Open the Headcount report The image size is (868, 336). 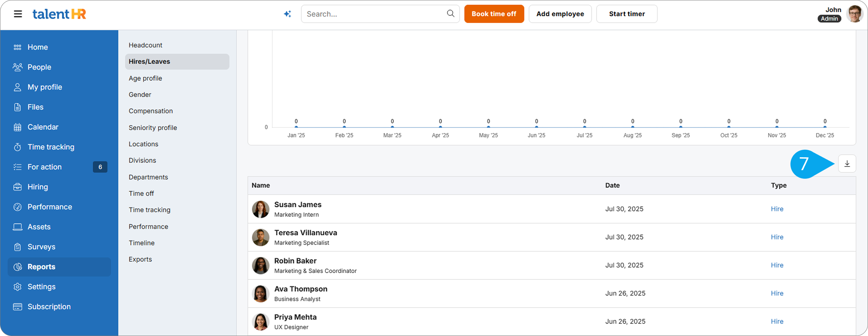[145, 45]
